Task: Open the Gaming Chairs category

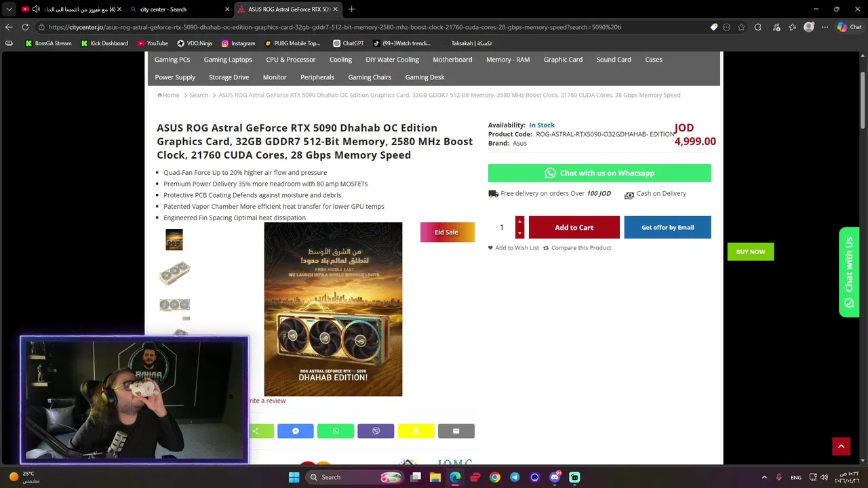Action: pyautogui.click(x=370, y=77)
